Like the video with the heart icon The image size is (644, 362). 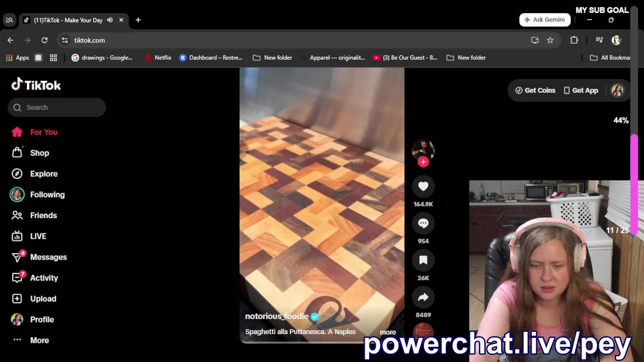(423, 187)
